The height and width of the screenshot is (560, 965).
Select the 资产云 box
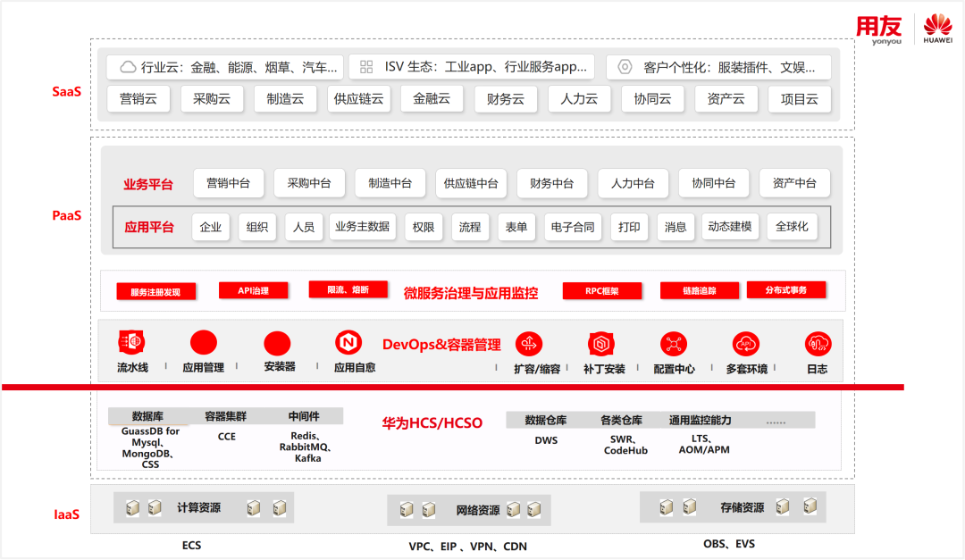(x=726, y=99)
